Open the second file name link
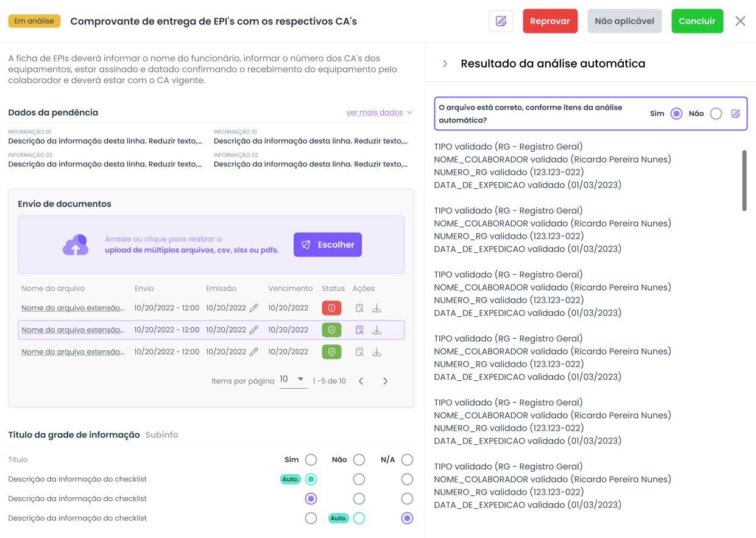 point(72,330)
